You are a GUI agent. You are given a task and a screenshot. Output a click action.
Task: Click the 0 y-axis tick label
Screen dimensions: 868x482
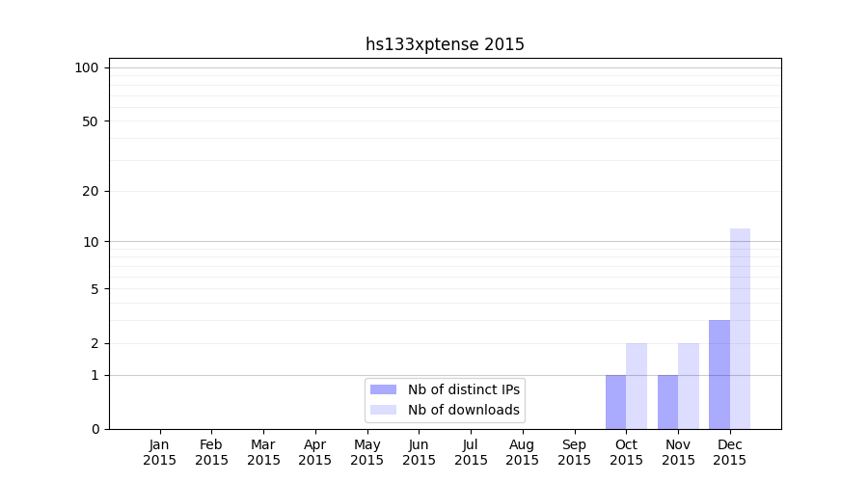(95, 429)
